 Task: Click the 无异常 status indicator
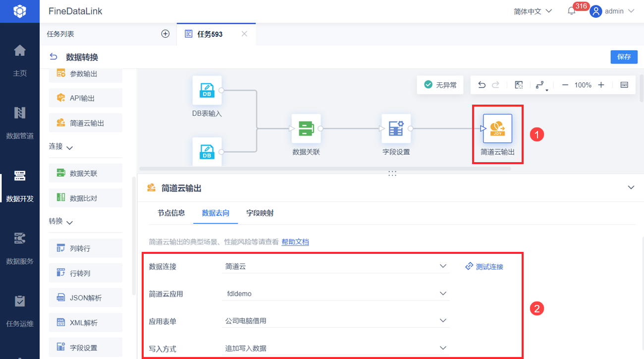point(440,85)
